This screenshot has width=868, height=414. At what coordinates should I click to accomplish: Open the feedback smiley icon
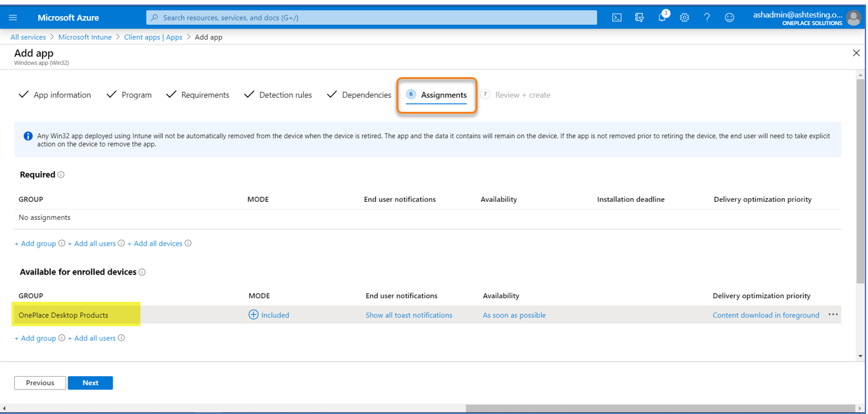pos(729,17)
